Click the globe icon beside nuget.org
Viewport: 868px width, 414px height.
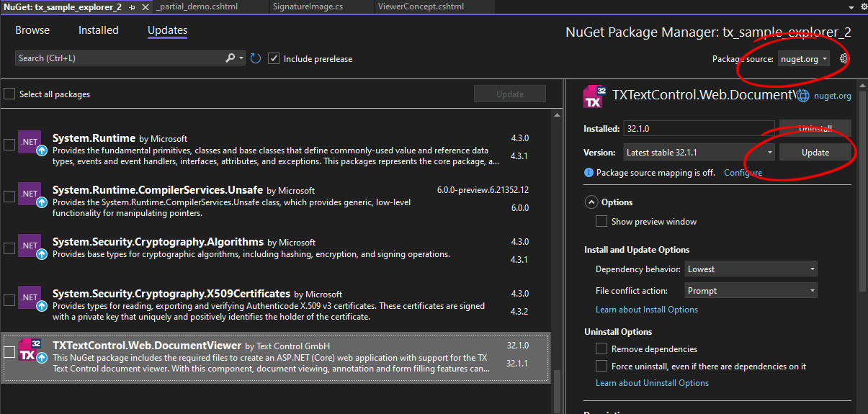point(803,95)
